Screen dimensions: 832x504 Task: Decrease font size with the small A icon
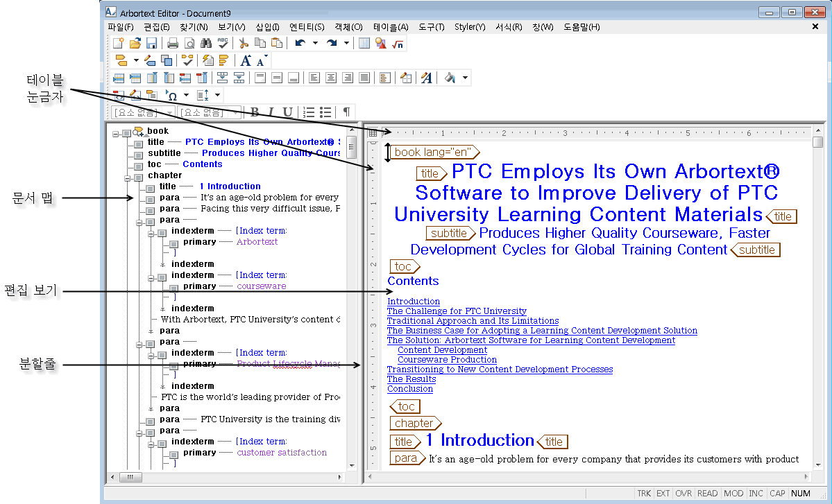coord(262,60)
